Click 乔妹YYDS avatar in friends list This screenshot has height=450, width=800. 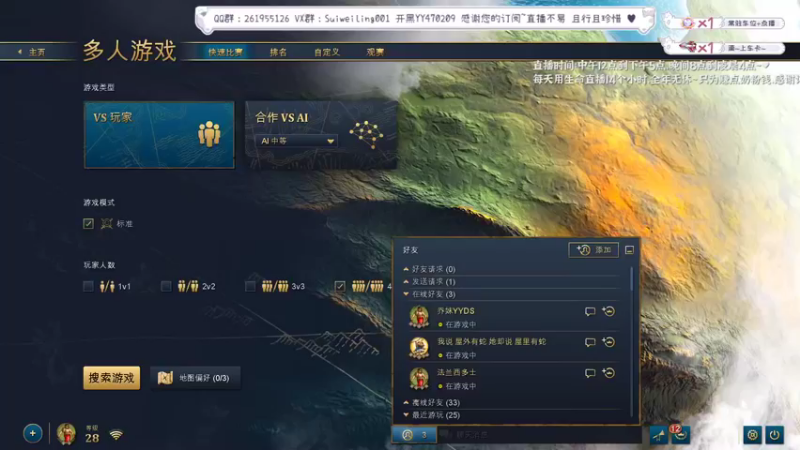point(419,317)
